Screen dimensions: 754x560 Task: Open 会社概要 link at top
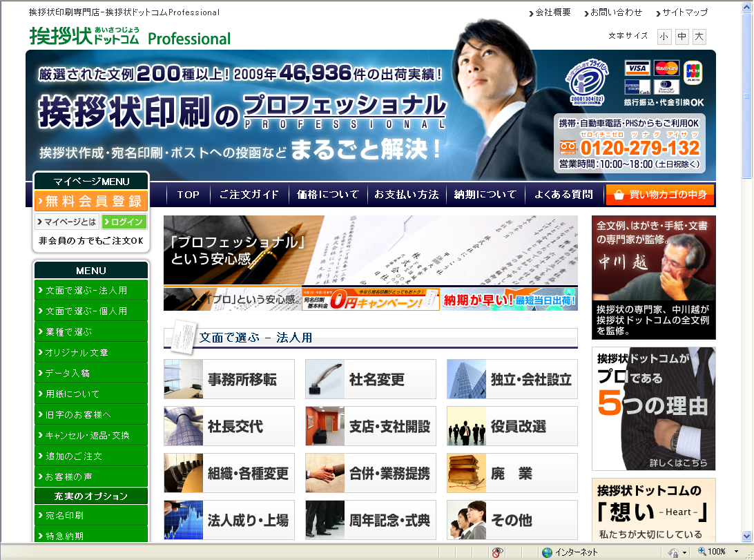pyautogui.click(x=550, y=12)
